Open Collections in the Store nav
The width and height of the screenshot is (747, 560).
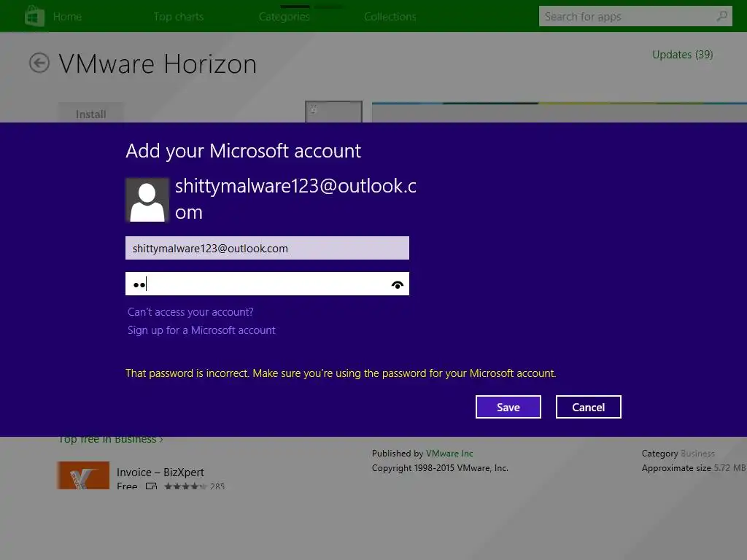click(x=390, y=17)
